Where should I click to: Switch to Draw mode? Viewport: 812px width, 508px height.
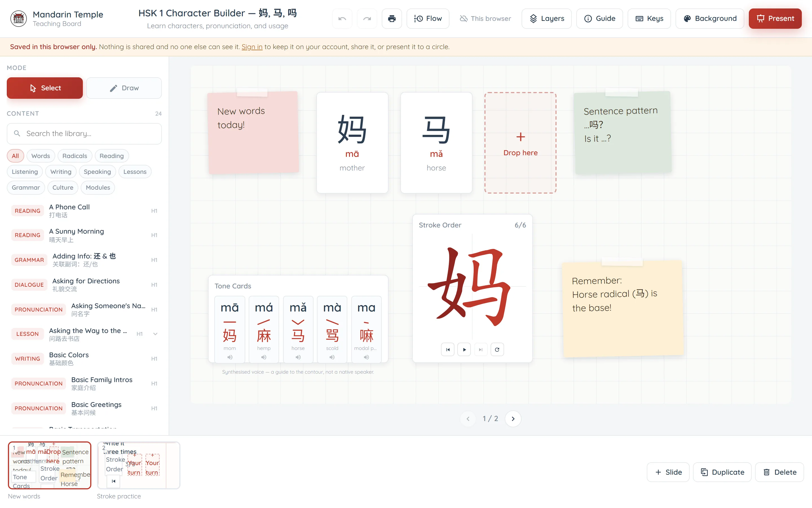click(x=124, y=88)
